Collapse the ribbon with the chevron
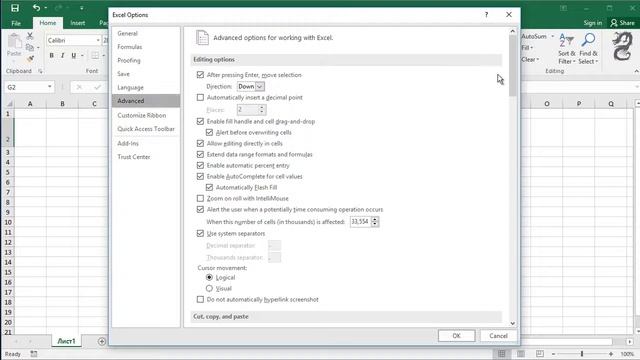 click(x=636, y=71)
